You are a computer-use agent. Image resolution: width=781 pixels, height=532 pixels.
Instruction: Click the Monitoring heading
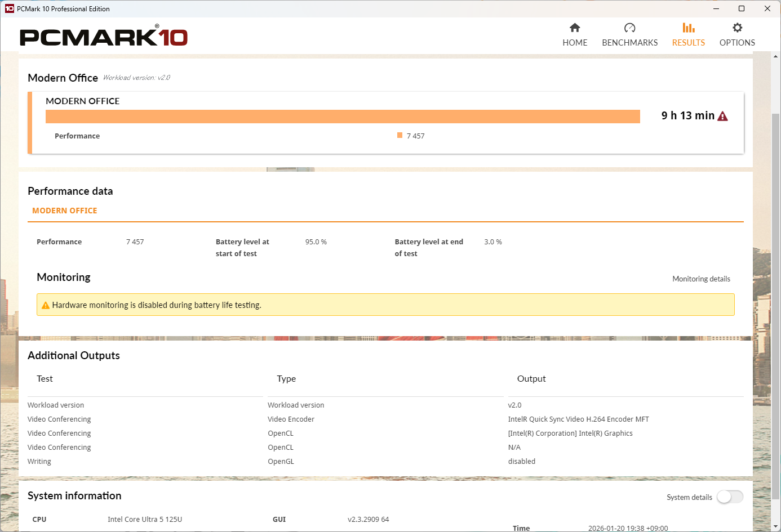(64, 277)
